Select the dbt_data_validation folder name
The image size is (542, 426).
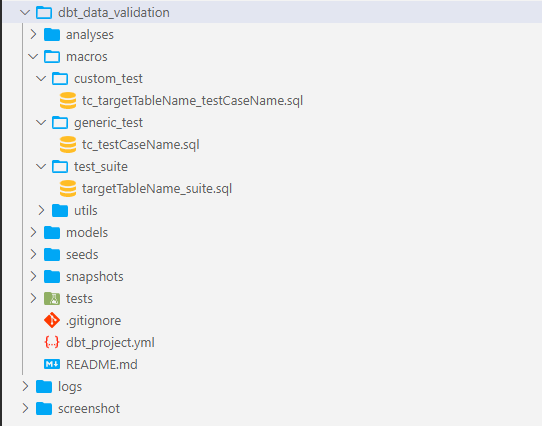pyautogui.click(x=114, y=13)
